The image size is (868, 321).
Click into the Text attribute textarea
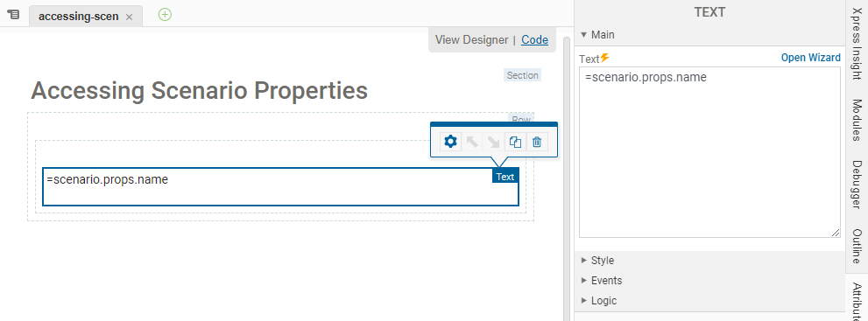pos(709,152)
